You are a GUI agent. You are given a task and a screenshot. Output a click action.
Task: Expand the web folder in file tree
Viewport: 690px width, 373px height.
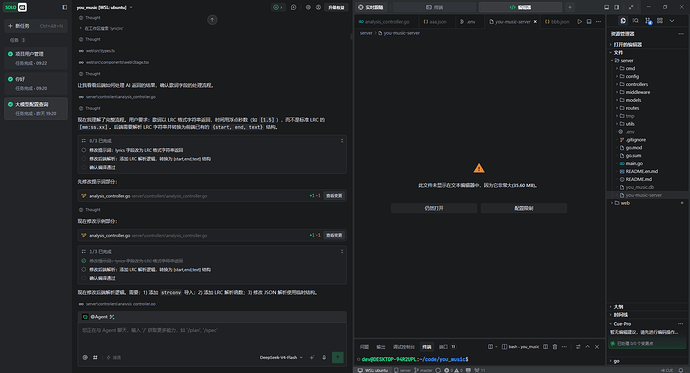click(612, 203)
